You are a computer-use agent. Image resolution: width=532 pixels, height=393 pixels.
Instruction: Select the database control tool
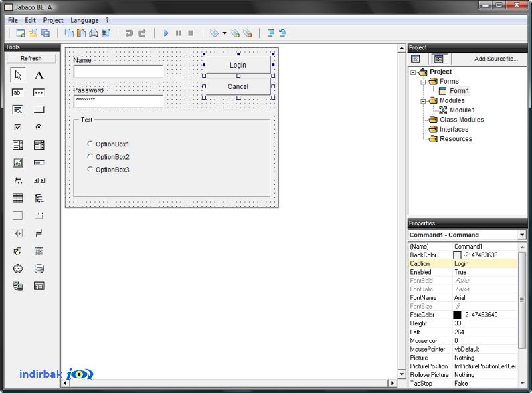[39, 269]
